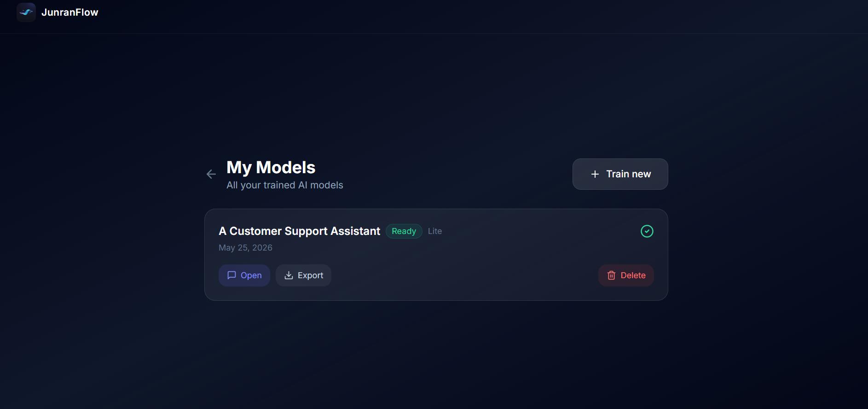Select the A Customer Support Assistant title
The height and width of the screenshot is (409, 868).
tap(300, 231)
